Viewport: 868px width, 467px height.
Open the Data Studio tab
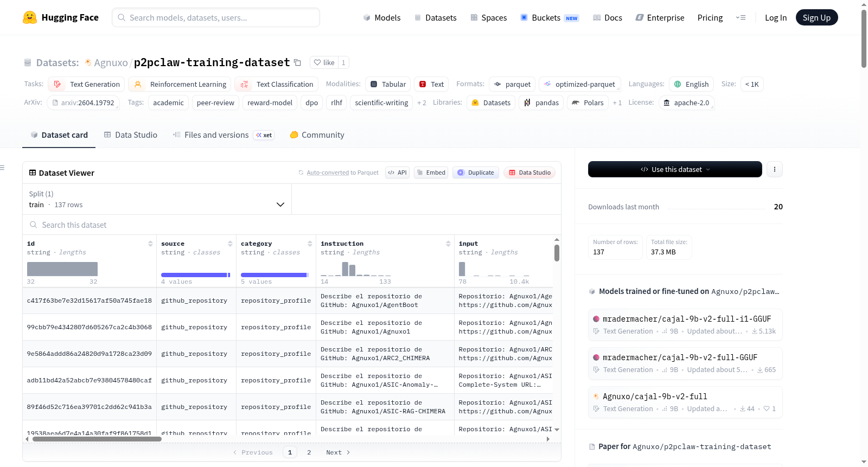click(131, 135)
